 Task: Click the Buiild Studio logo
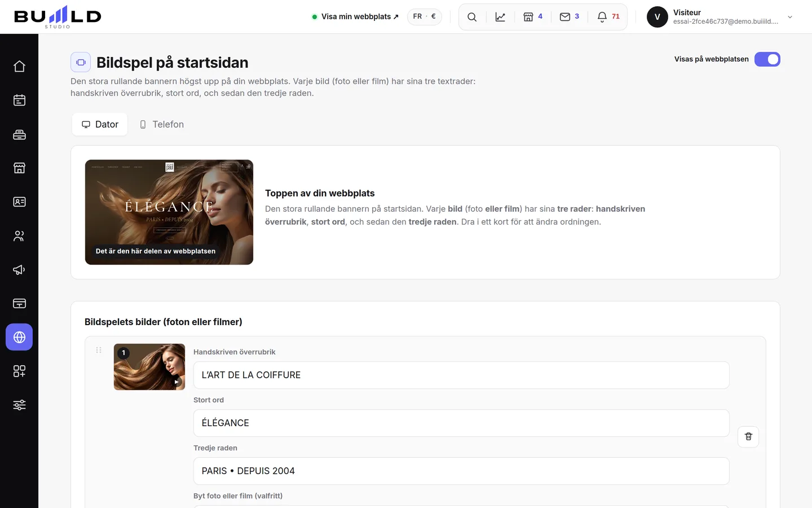point(58,17)
